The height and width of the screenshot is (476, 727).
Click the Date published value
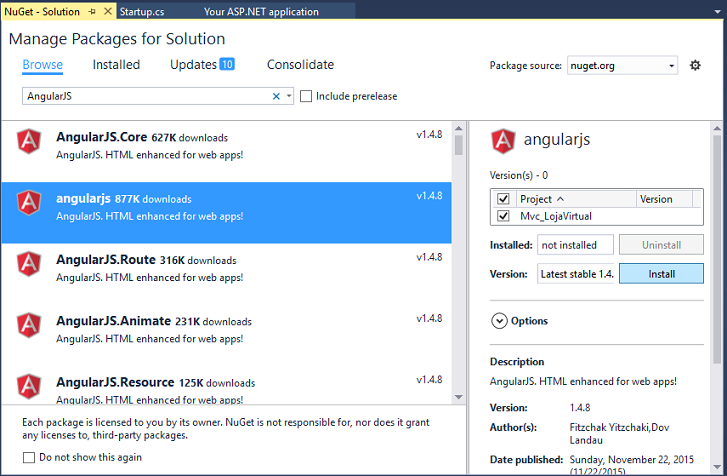pyautogui.click(x=631, y=465)
